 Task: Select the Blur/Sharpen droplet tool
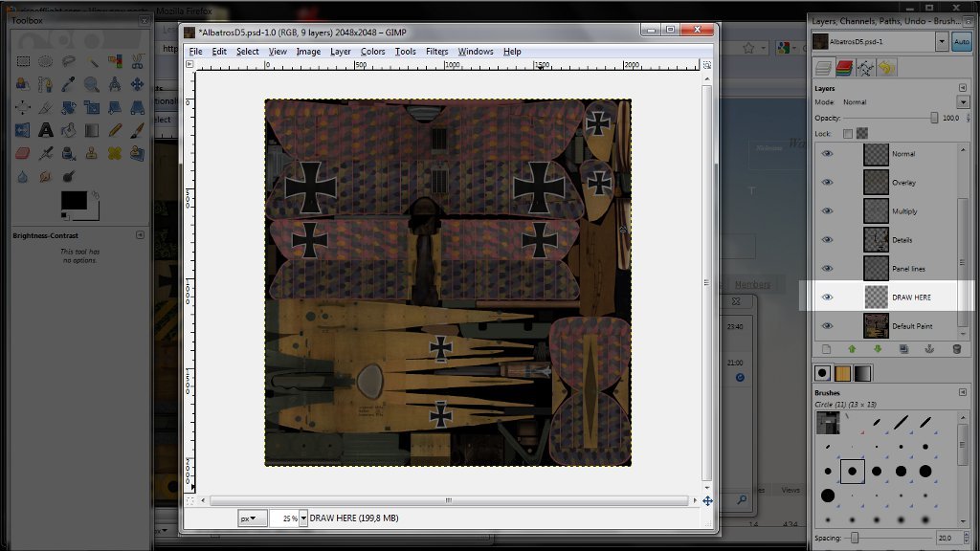[23, 176]
